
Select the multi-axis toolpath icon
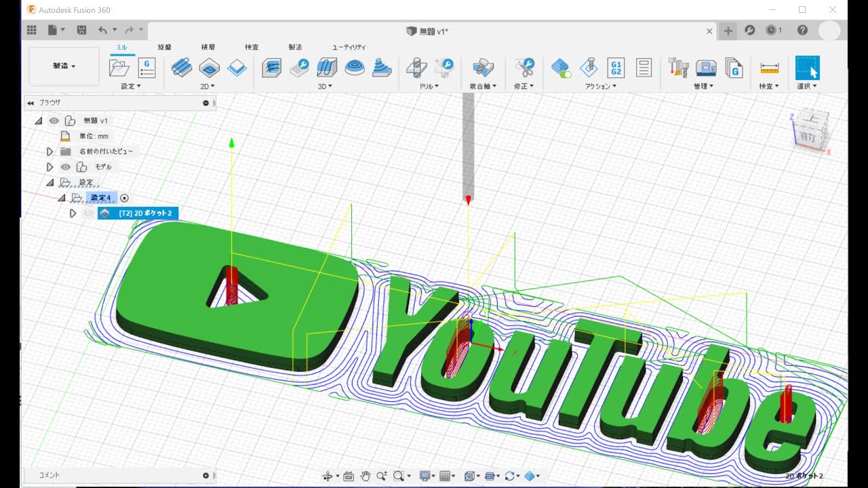pos(483,68)
